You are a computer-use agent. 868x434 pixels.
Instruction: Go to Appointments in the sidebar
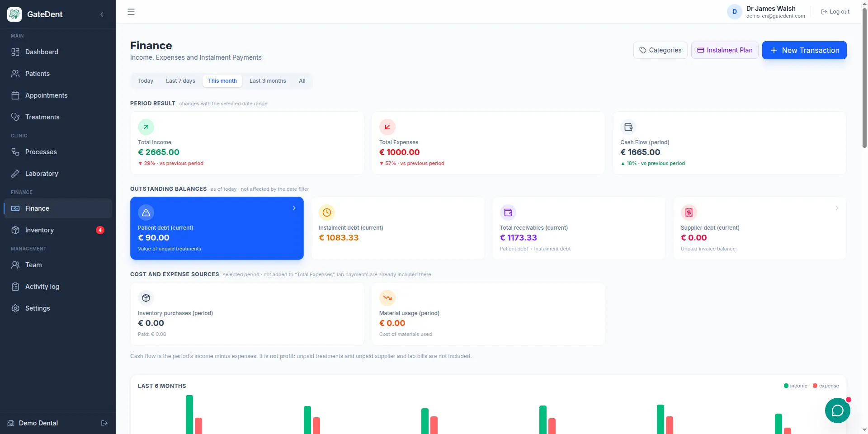(57, 95)
